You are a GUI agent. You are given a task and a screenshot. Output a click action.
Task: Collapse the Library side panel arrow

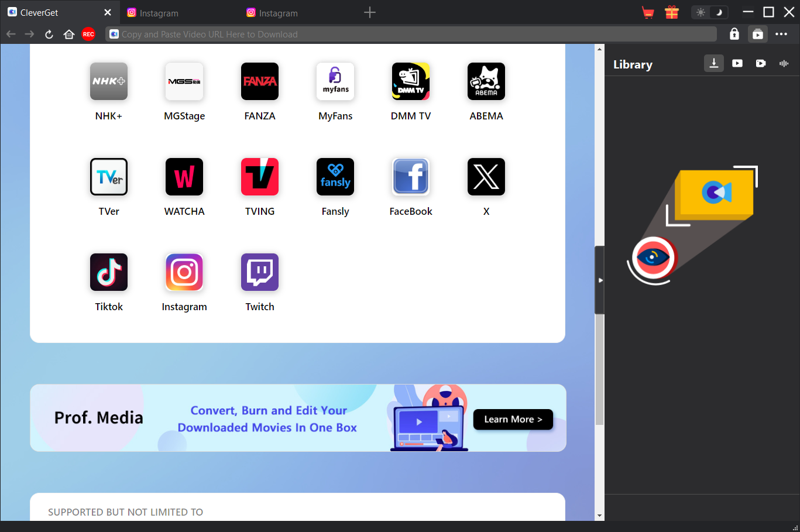[x=600, y=280]
